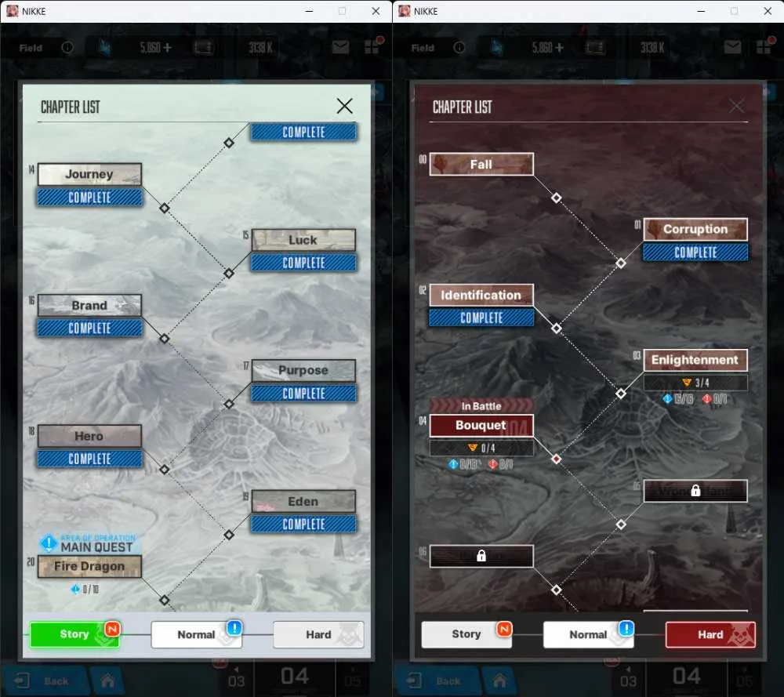Click the Field info icon in right window

pyautogui.click(x=459, y=48)
